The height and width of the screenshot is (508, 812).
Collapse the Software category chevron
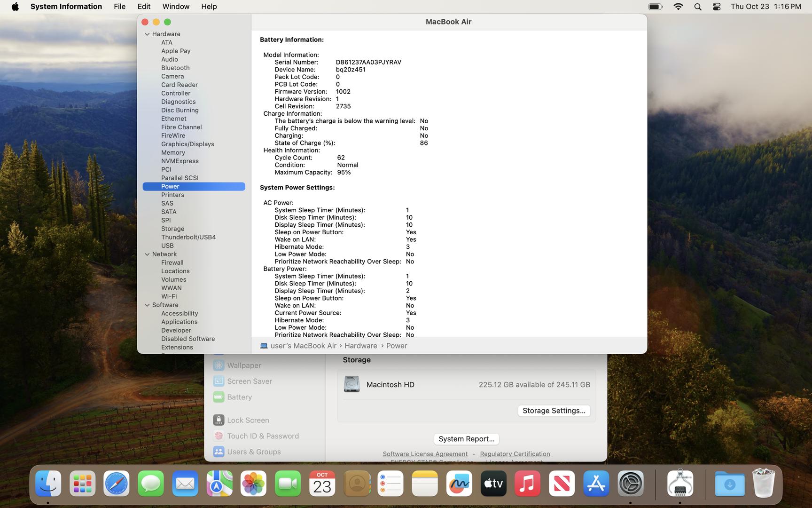tap(147, 305)
